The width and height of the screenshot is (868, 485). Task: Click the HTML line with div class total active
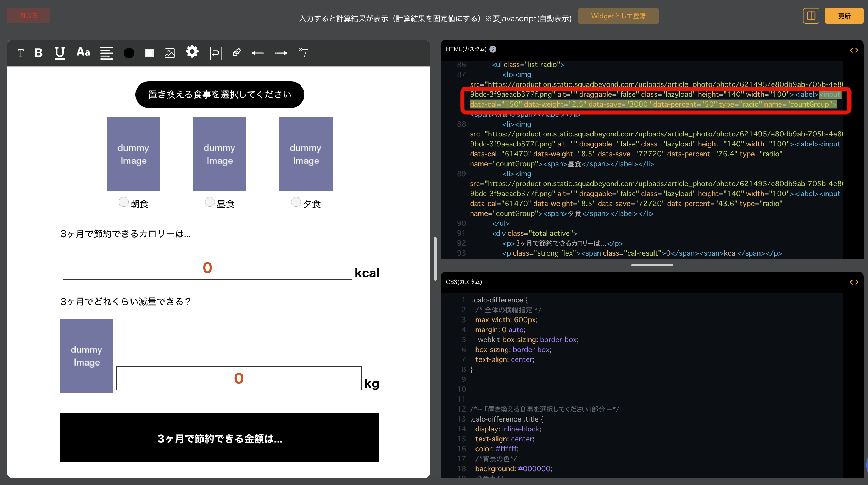[534, 233]
